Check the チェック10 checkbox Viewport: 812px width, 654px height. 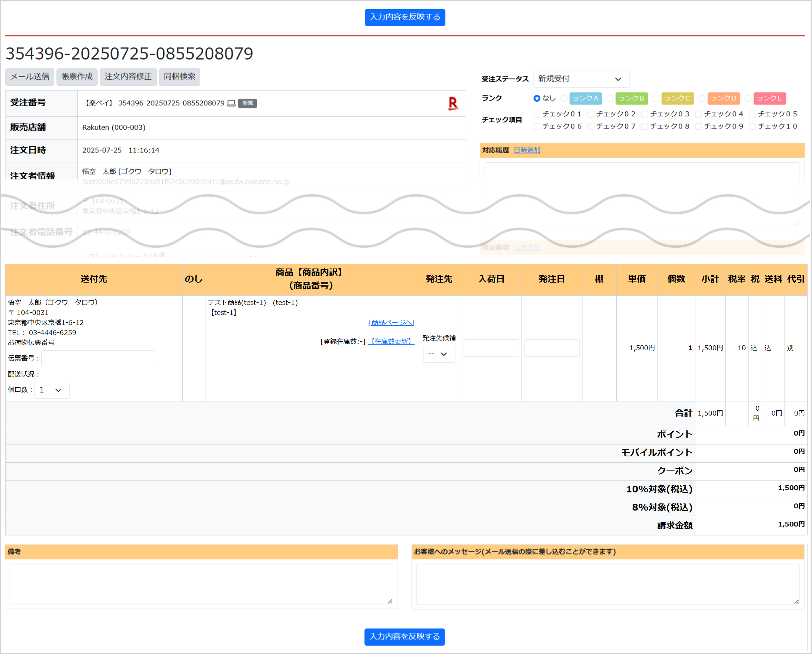click(753, 126)
